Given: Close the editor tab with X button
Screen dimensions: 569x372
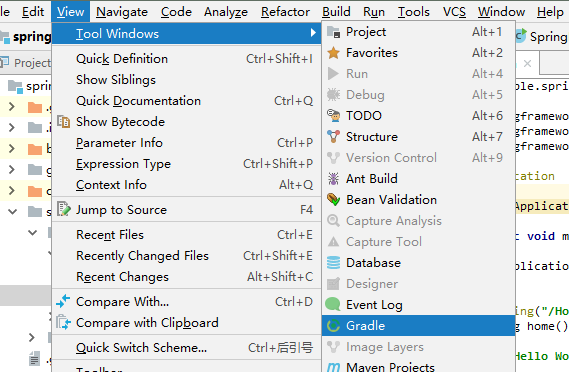Looking at the screenshot, I should (527, 64).
